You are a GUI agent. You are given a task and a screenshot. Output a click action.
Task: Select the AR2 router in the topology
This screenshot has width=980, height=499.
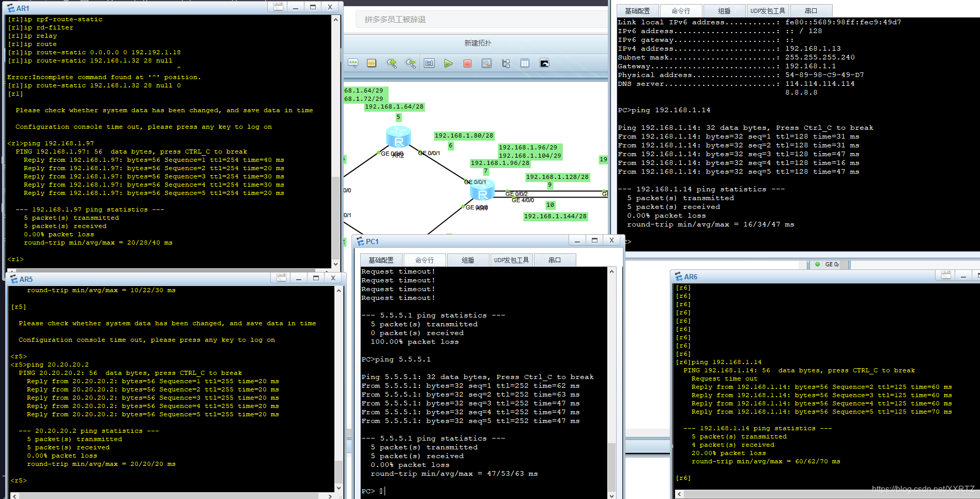(x=399, y=137)
